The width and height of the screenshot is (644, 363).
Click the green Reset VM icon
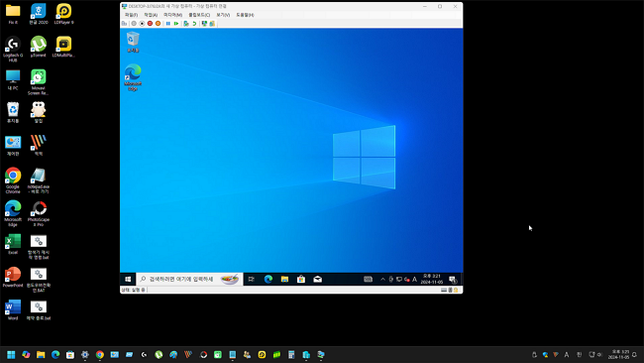[176, 24]
